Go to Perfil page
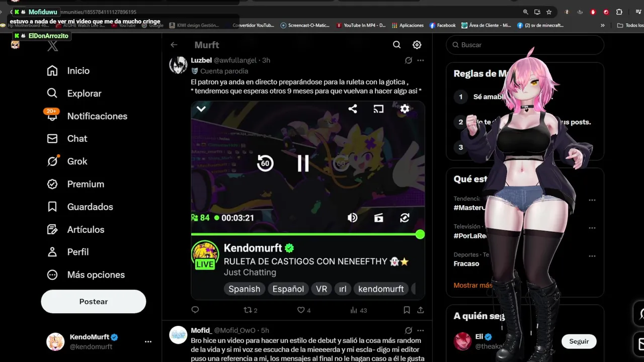 [x=67, y=252]
